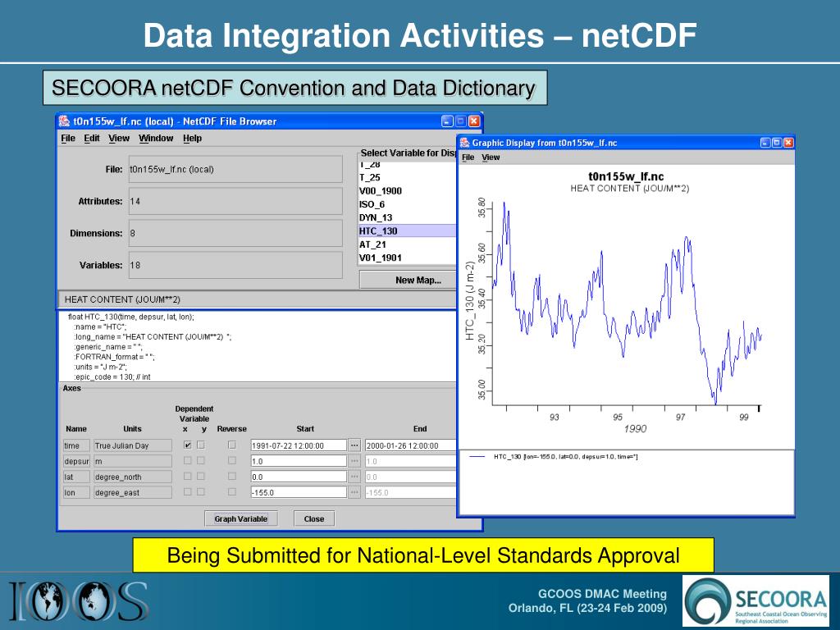The width and height of the screenshot is (840, 630).
Task: Click the SECOORA logo
Action: tap(756, 601)
